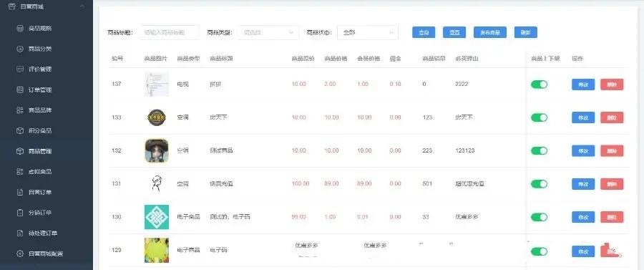Click product title 电子码 in row 129
Screen dimensions: 644x270
point(218,250)
